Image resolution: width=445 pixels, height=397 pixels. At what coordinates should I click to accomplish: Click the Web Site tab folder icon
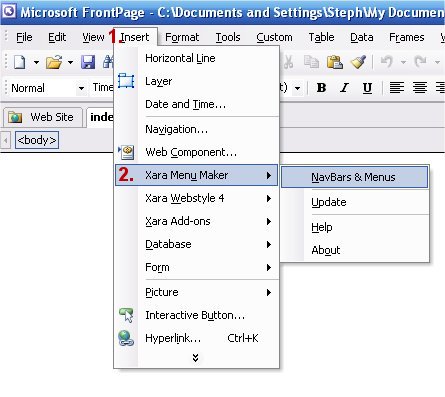(15, 117)
